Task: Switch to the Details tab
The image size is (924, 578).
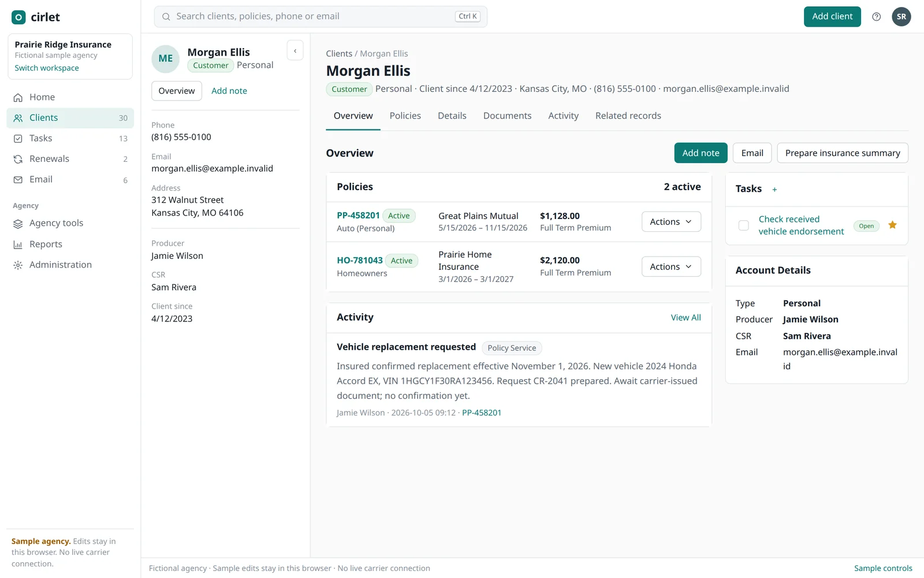Action: click(x=452, y=116)
